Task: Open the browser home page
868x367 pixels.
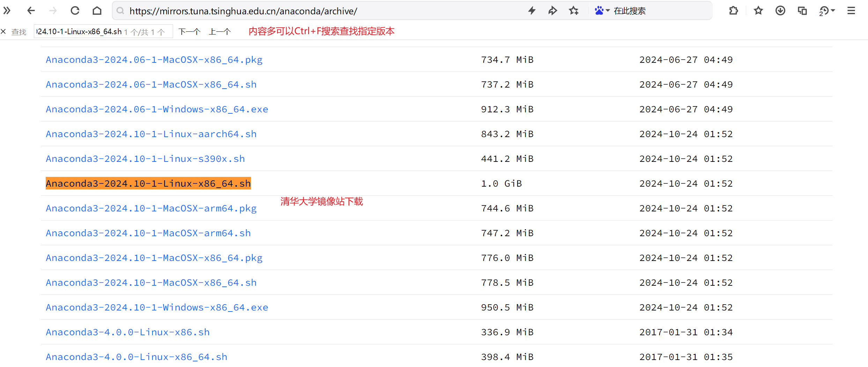Action: pyautogui.click(x=97, y=11)
